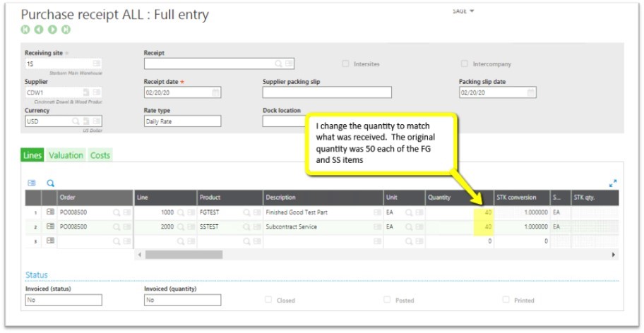Click search icon above the lines grid
Image resolution: width=644 pixels, height=333 pixels.
50,183
